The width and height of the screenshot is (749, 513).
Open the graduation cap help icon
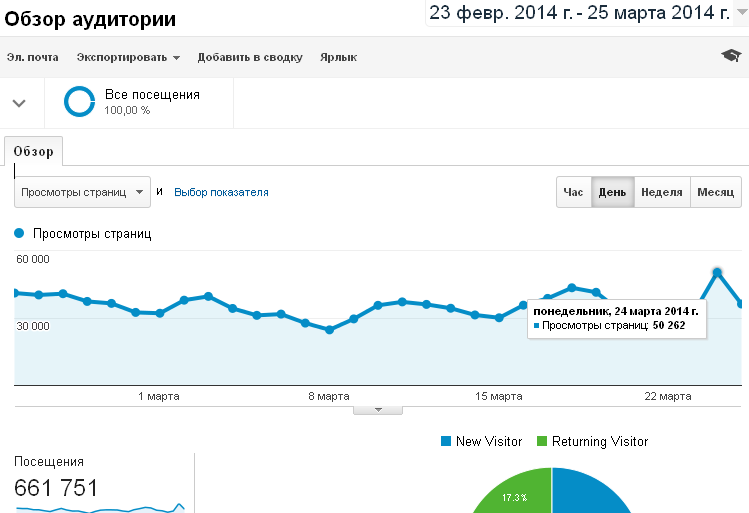pyautogui.click(x=731, y=55)
